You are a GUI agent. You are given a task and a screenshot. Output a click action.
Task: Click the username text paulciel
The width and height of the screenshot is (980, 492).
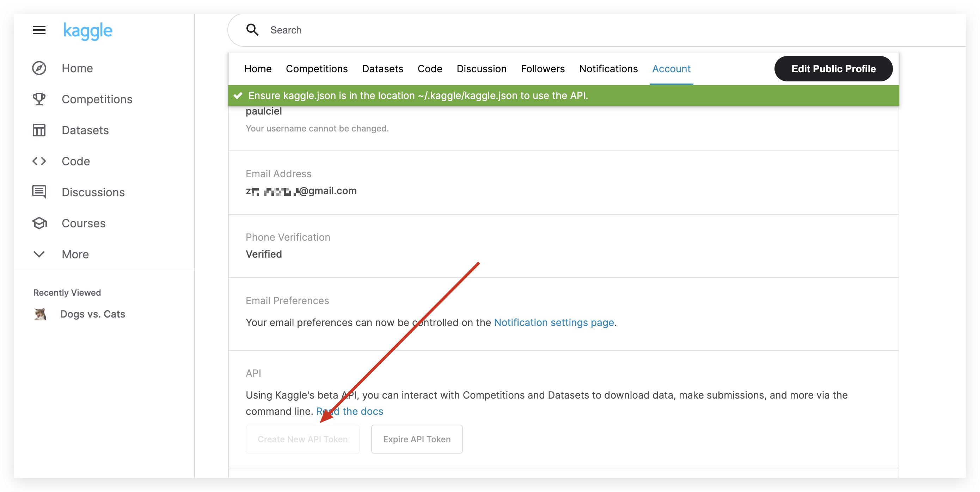[264, 111]
